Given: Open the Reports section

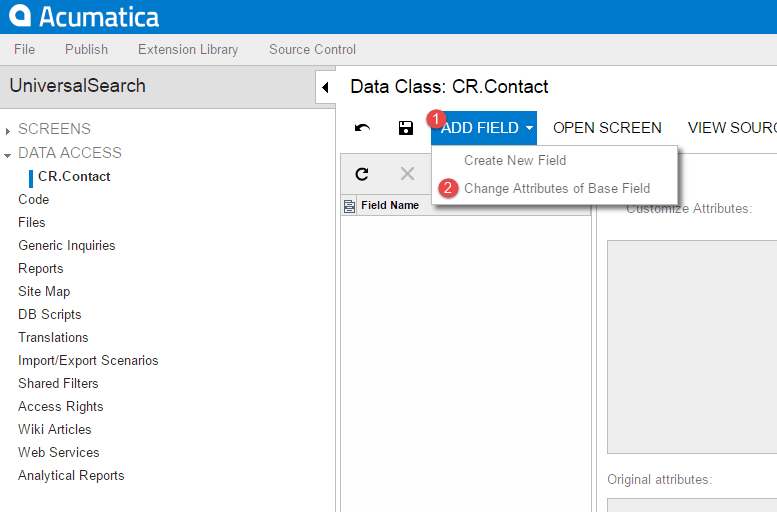Looking at the screenshot, I should 41,269.
